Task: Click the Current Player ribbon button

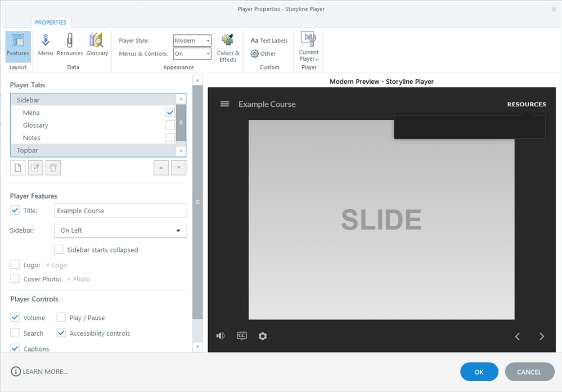Action: coord(309,47)
